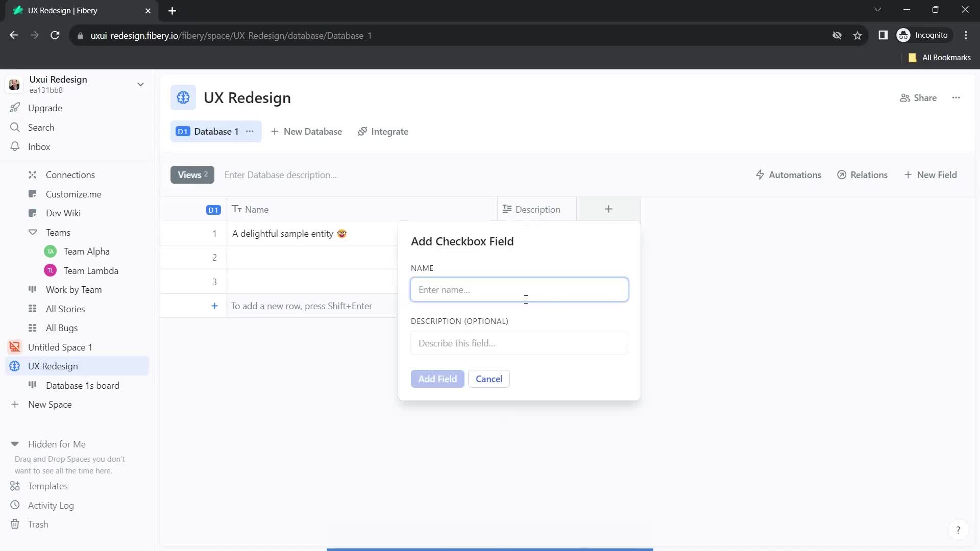Expand the Teams section in sidebar
The height and width of the screenshot is (551, 980).
click(x=32, y=232)
